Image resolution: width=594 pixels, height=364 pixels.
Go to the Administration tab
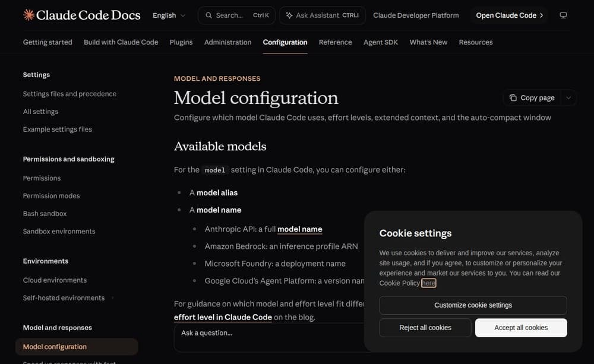point(228,42)
